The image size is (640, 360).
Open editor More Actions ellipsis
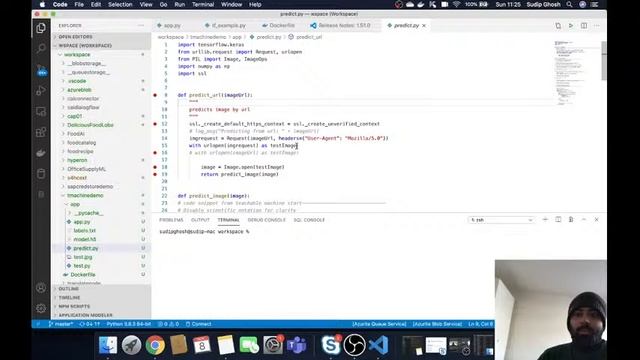597,26
